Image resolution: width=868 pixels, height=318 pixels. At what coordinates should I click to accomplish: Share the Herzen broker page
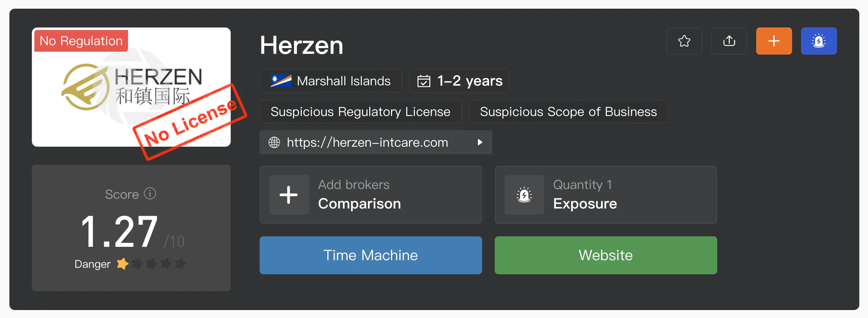tap(729, 41)
